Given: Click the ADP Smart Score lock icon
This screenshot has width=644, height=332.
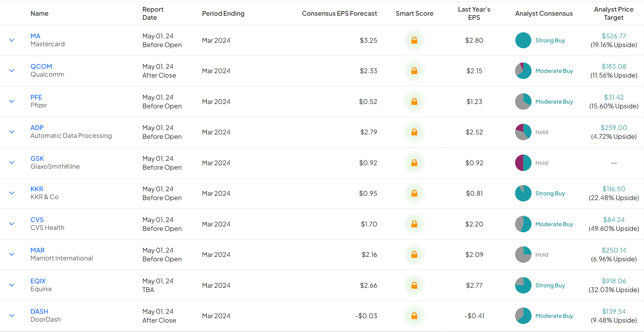Looking at the screenshot, I should coord(414,132).
